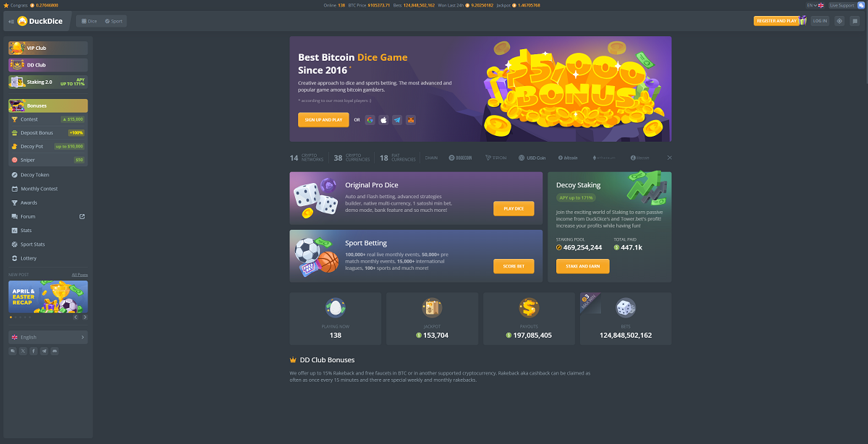Open the chat bubble icon in header

854,21
